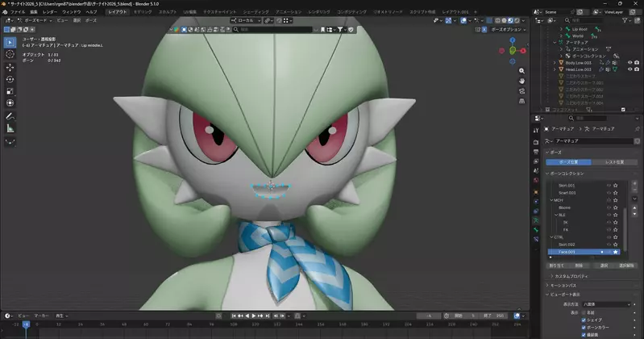The image size is (644, 339).
Task: Select the Scale tool
Action: [x=10, y=91]
